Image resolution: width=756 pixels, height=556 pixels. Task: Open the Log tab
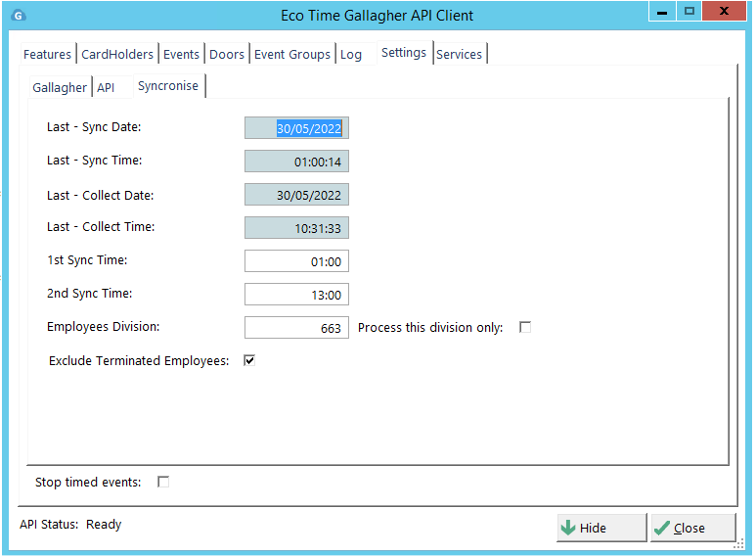351,54
